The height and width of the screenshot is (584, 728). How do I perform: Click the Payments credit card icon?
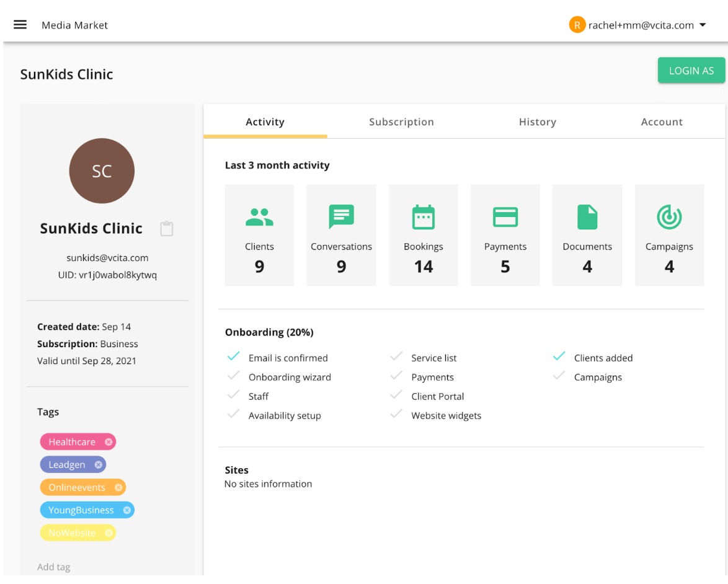click(x=505, y=217)
